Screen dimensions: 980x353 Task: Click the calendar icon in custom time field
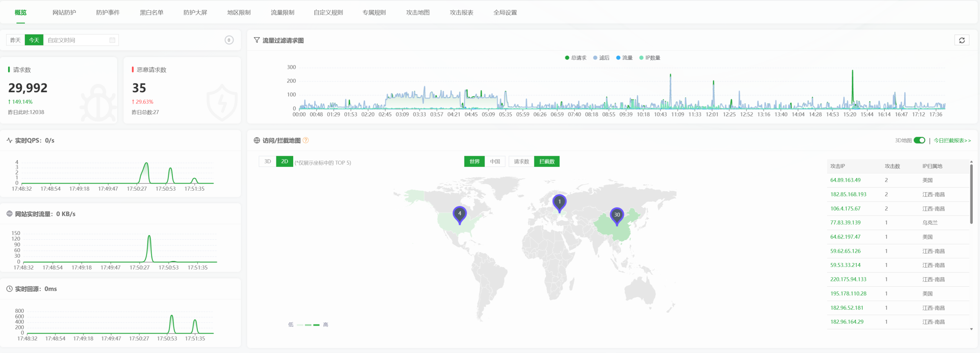pos(112,40)
